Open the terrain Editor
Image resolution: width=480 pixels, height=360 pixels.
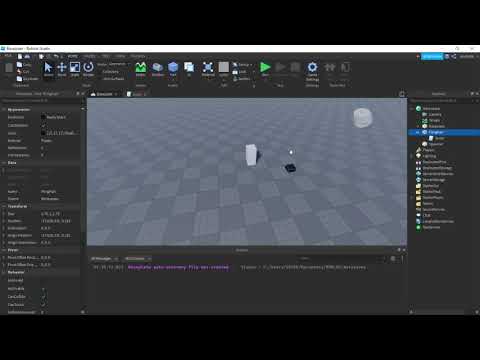(x=140, y=69)
